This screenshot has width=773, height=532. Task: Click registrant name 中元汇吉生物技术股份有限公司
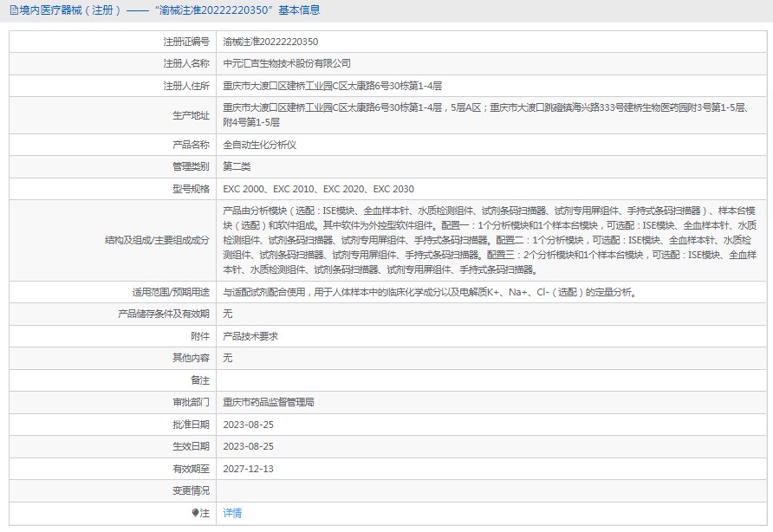click(287, 63)
